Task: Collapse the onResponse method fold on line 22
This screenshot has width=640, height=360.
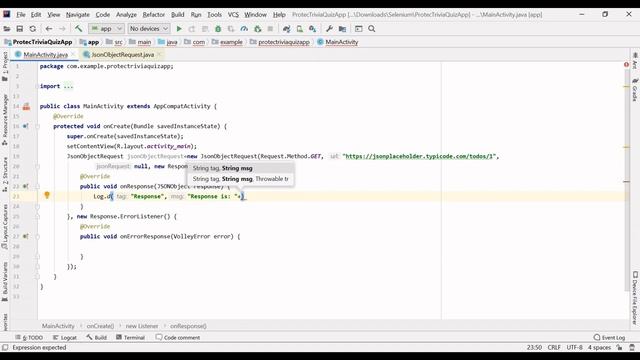Action: (x=37, y=187)
